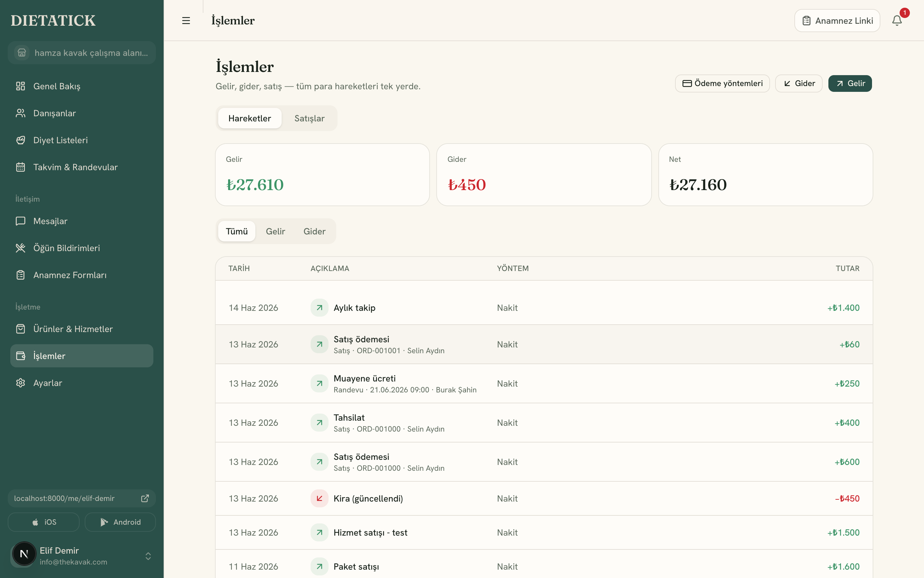Open Ayarlar settings page
Image resolution: width=924 pixels, height=578 pixels.
pos(82,383)
